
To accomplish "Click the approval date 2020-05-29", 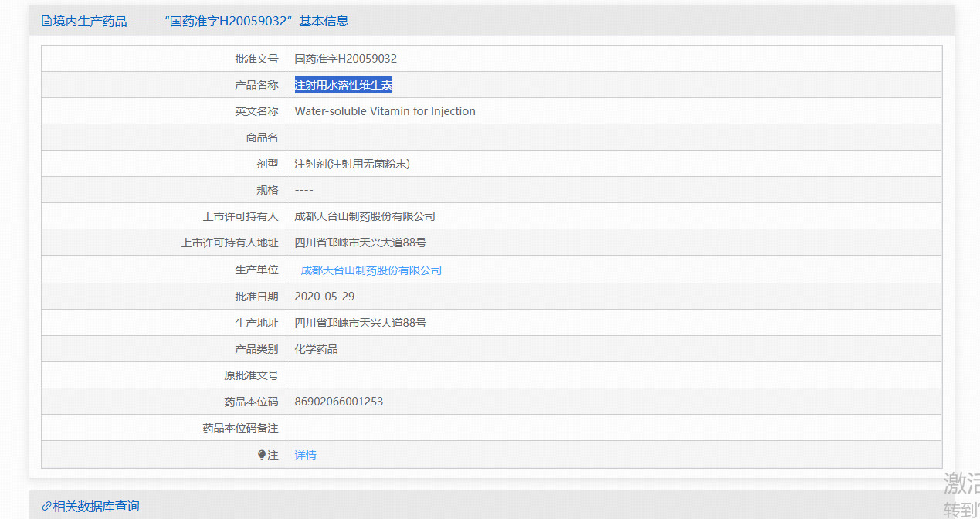I will click(x=324, y=297).
